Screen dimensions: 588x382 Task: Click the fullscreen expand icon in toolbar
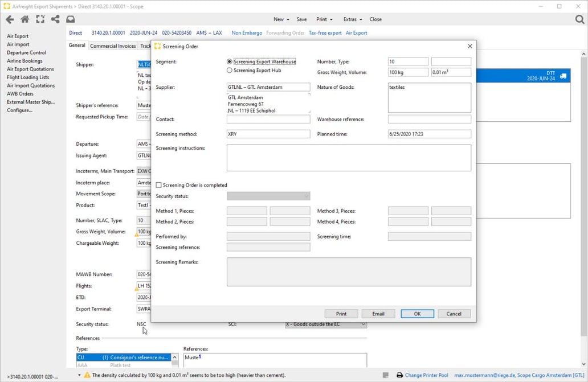pos(40,19)
